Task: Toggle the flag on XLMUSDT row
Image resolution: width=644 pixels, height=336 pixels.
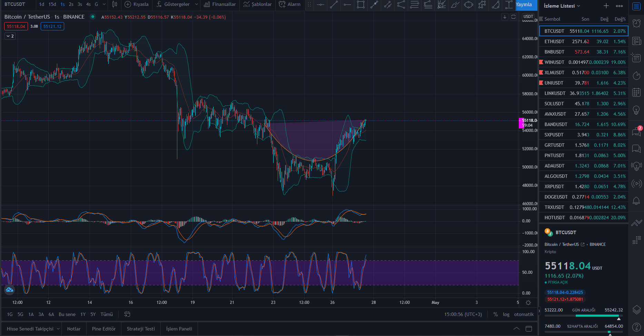Action: [541, 73]
